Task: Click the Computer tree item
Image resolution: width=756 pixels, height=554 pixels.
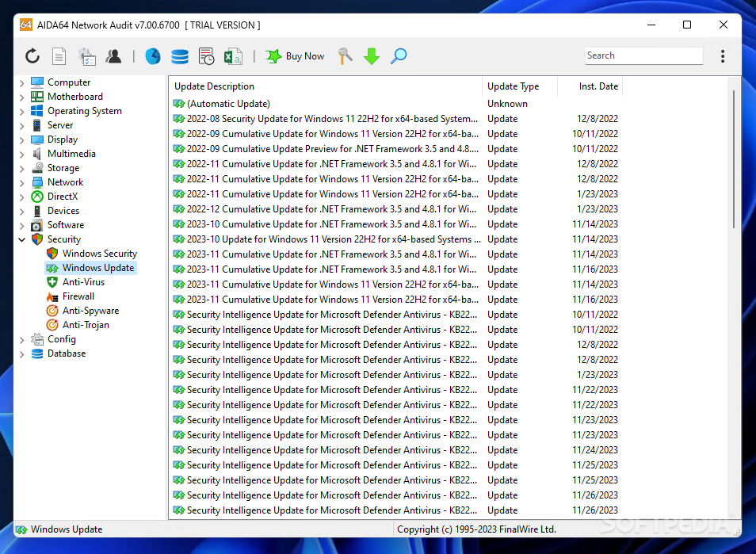Action: [x=69, y=82]
